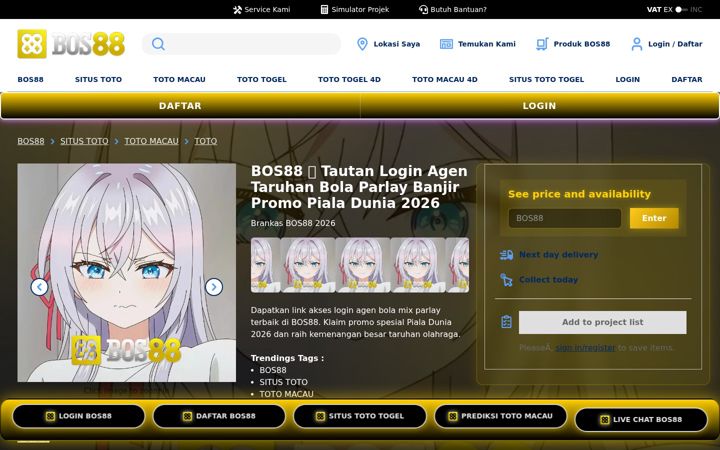Select TOTO MACAU menu item
The width and height of the screenshot is (720, 450).
point(179,79)
